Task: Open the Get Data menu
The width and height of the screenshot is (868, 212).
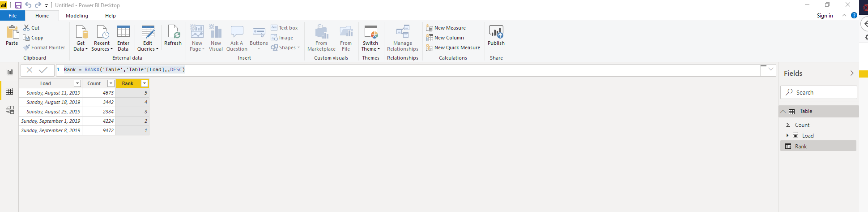Action: pos(81,38)
